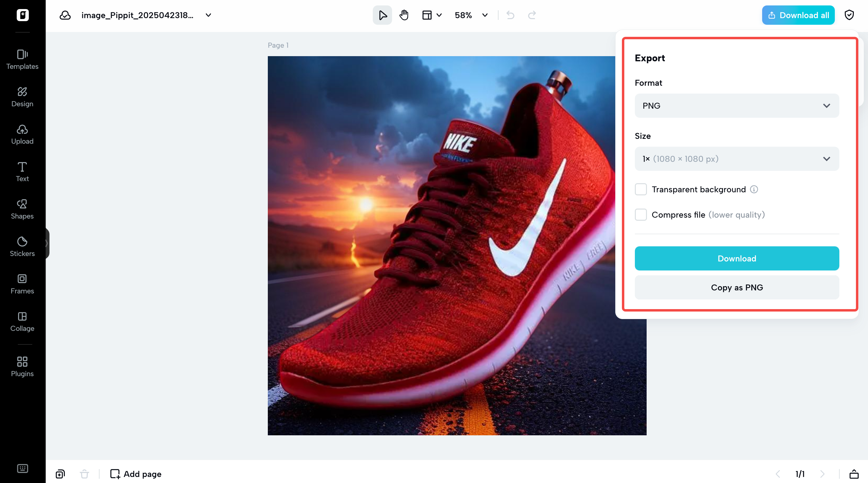The width and height of the screenshot is (868, 483).
Task: Check the Compress file option
Action: coord(641,215)
